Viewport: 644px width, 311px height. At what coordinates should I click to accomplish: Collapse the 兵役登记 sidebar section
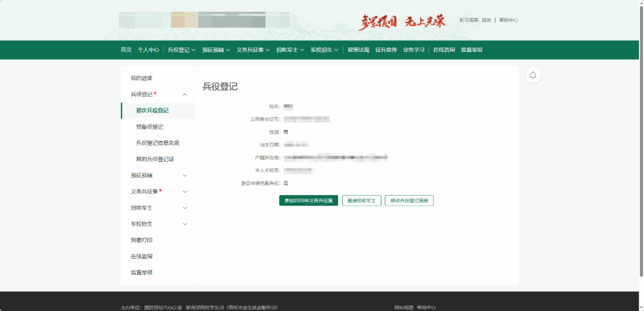(x=185, y=94)
